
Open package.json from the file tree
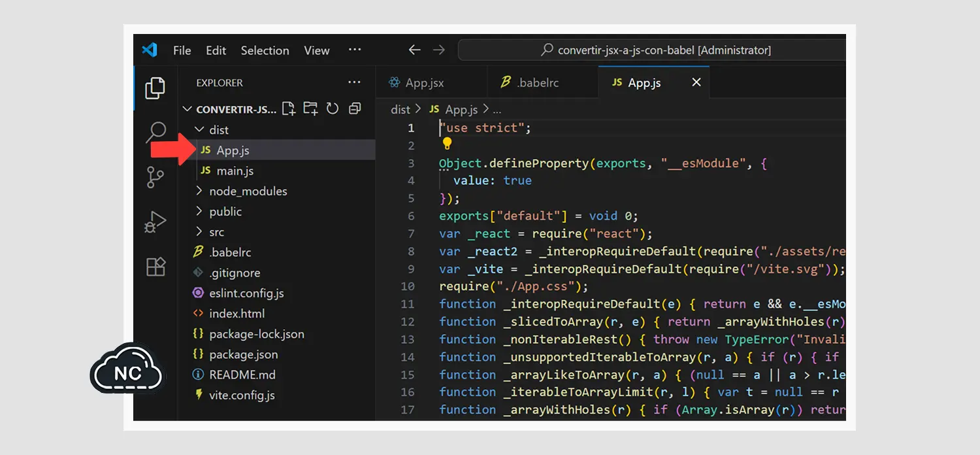coord(243,354)
